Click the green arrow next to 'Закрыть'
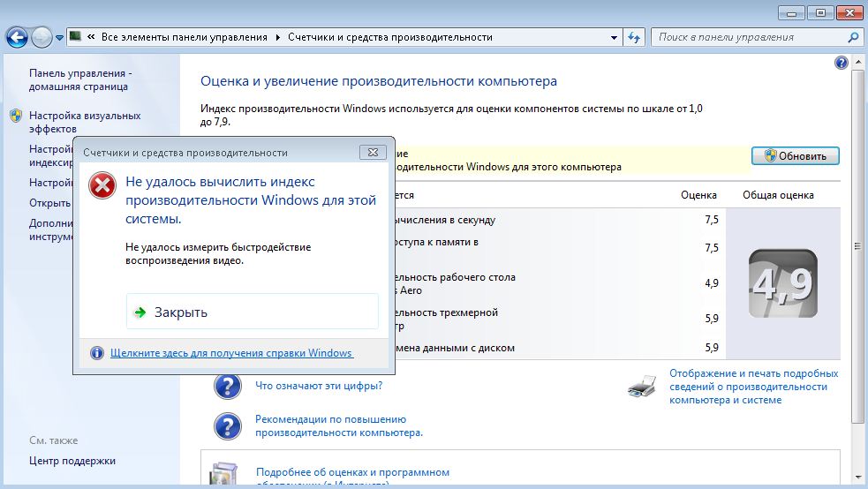 140,312
